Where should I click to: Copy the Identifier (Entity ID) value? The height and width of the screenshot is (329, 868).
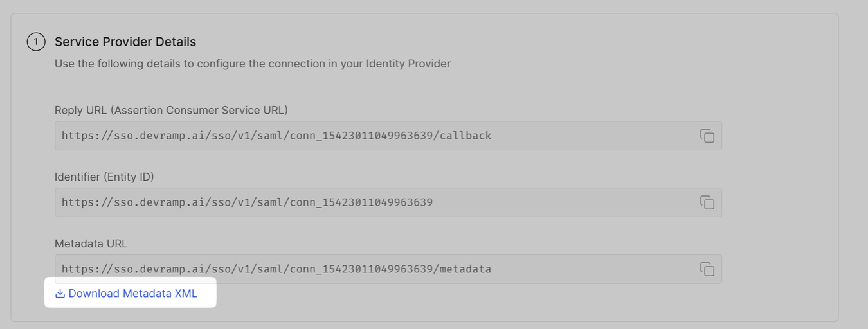[x=707, y=202]
